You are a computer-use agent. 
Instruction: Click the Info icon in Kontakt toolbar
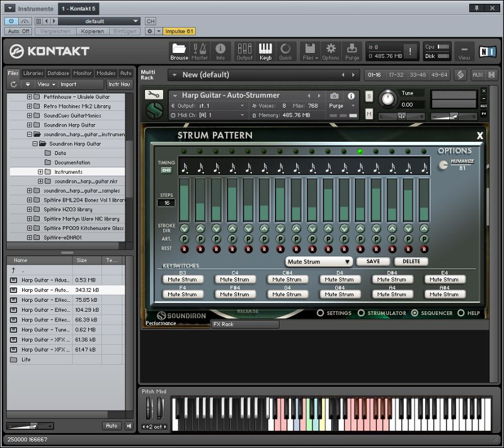click(220, 51)
